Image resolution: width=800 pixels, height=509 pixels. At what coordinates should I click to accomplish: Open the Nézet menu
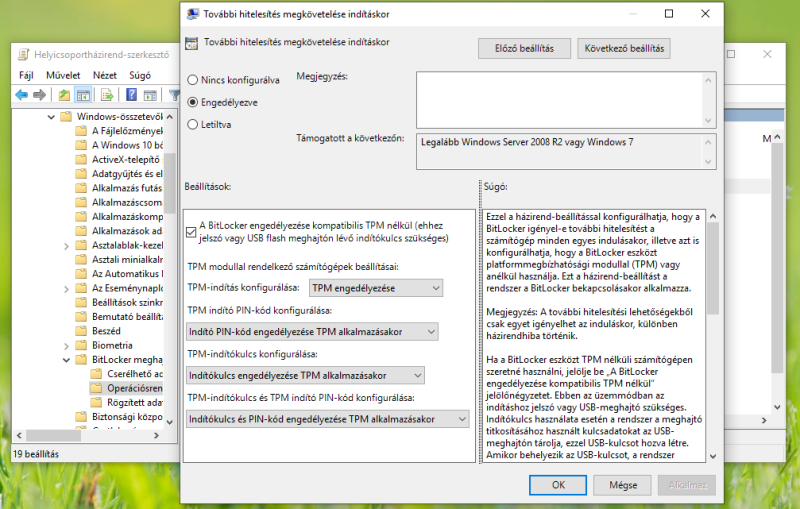(x=105, y=75)
